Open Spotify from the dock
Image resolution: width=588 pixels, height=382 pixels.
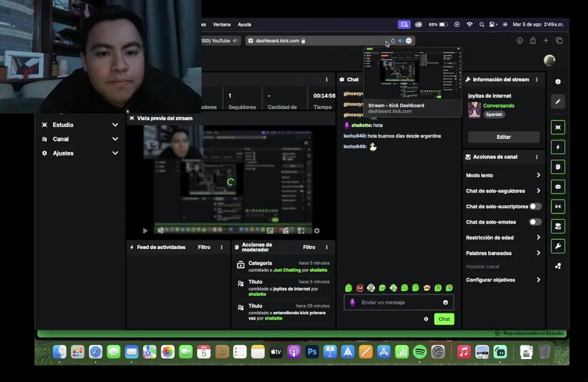[419, 352]
